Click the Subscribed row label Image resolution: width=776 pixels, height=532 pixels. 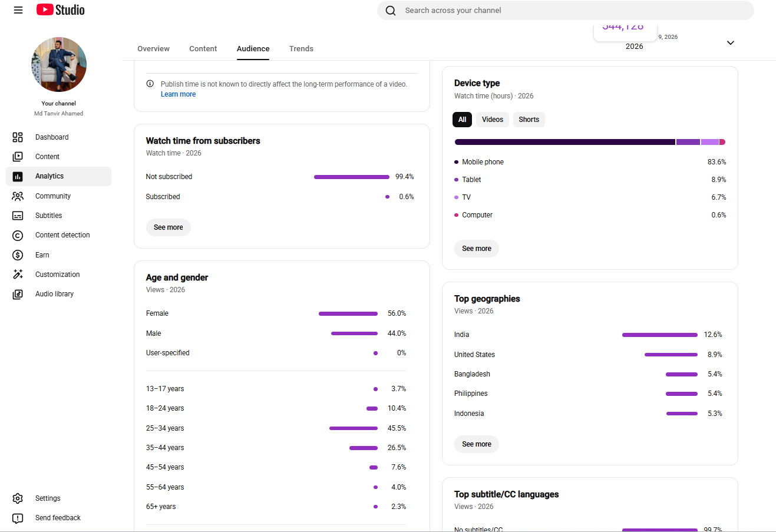click(163, 197)
